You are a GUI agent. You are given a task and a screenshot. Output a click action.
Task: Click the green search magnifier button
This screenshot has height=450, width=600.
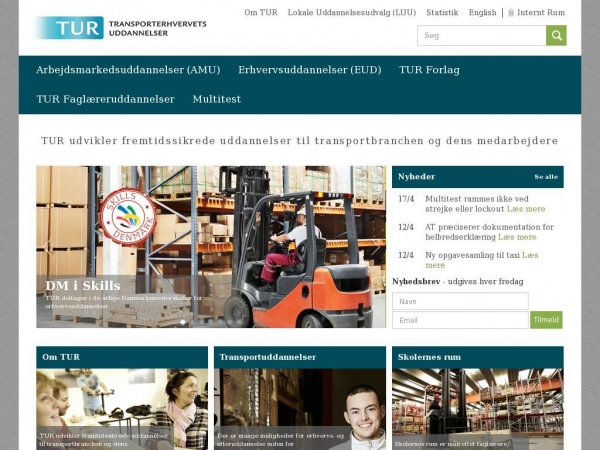click(556, 36)
